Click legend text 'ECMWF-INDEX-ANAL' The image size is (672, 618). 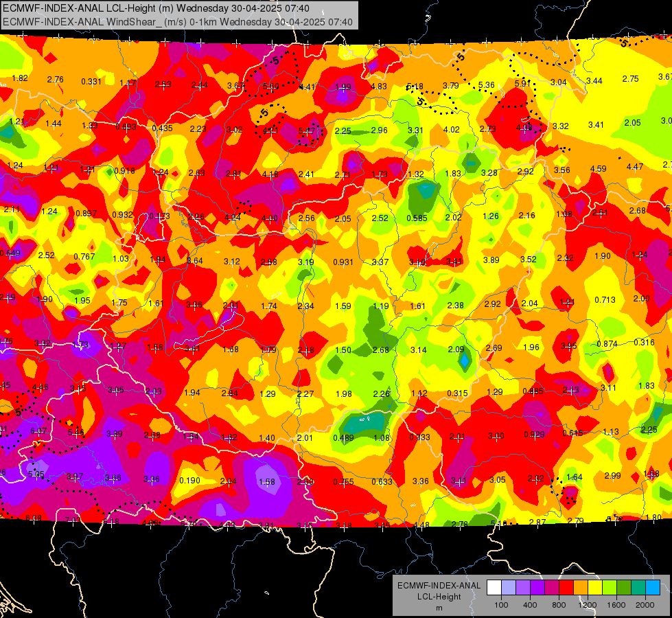click(439, 586)
